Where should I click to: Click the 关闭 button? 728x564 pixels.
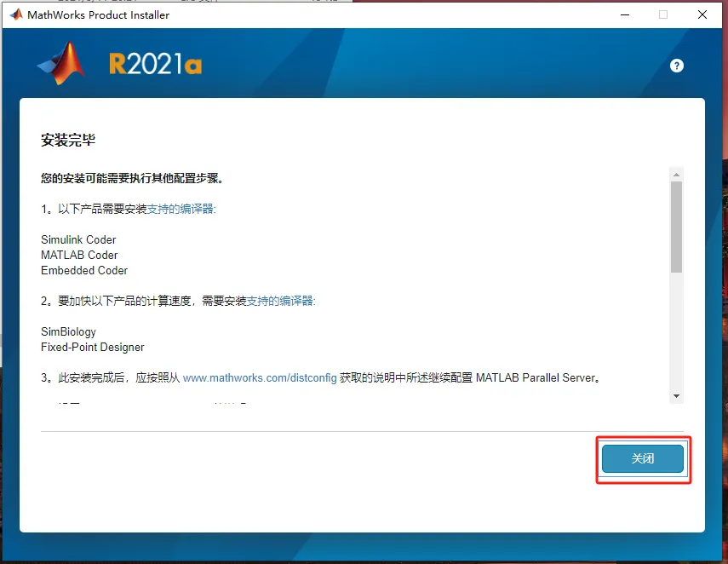[643, 458]
